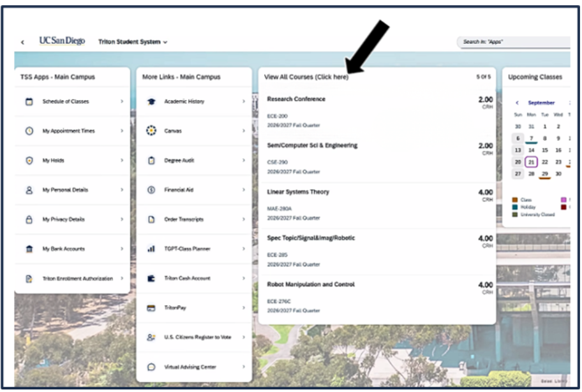Click the More Links - Main Campus heading

tap(181, 76)
